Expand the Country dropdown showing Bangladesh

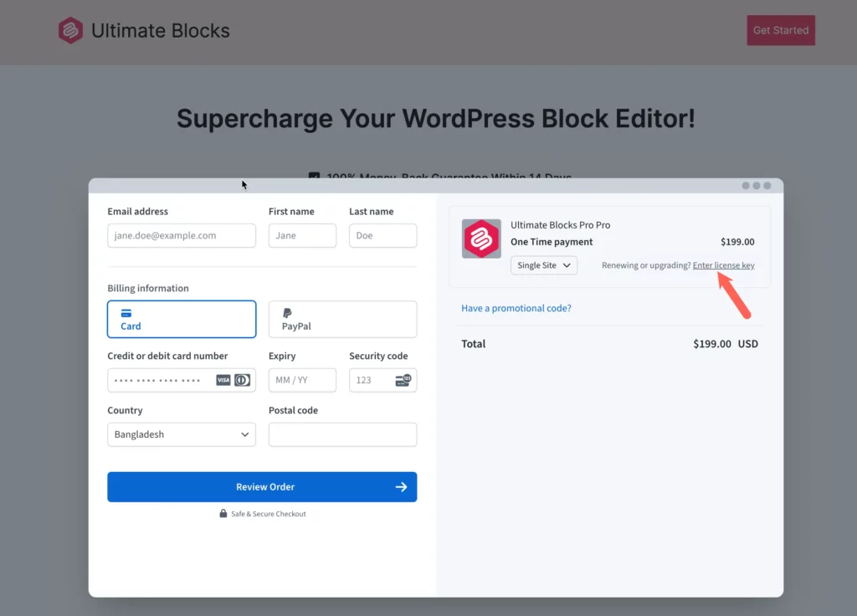point(182,434)
